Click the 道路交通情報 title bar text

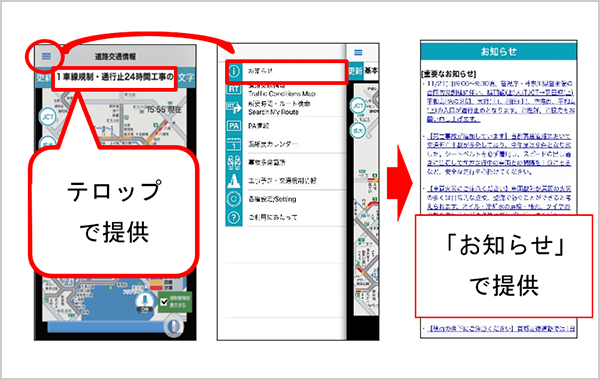tap(116, 57)
